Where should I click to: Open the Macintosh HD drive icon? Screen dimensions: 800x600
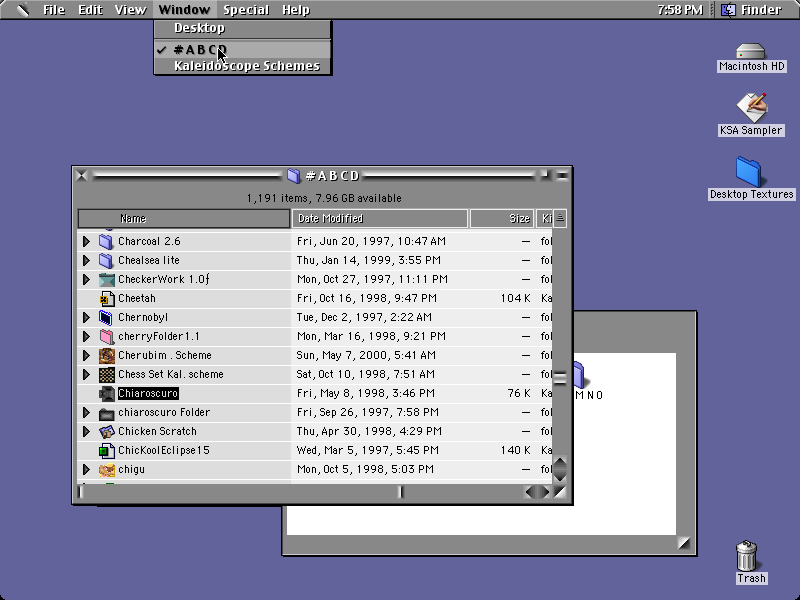751,52
